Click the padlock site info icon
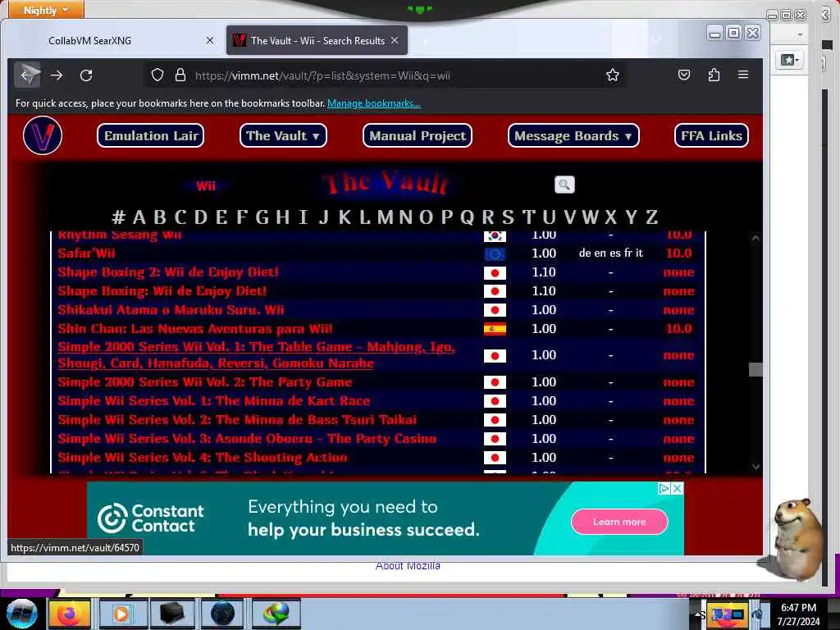Viewport: 840px width, 630px height. pyautogui.click(x=180, y=75)
